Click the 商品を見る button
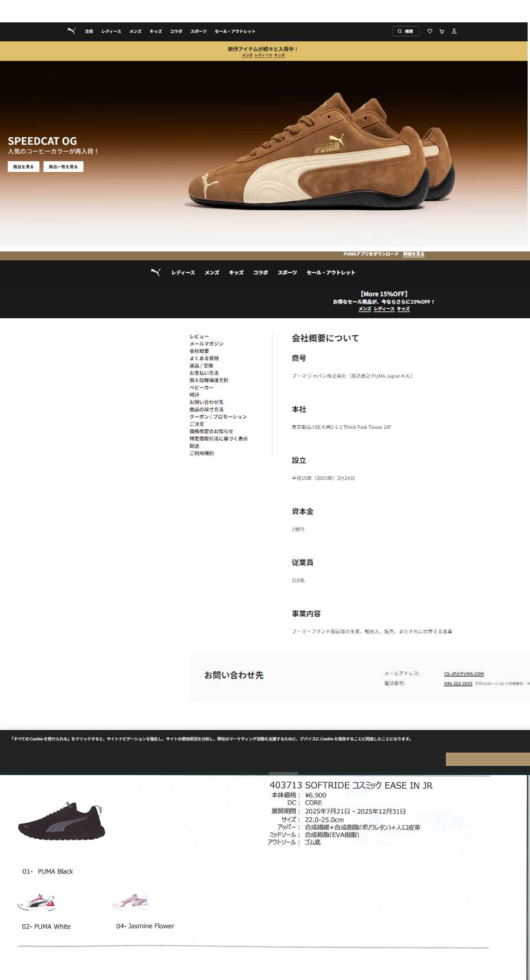 (x=24, y=167)
